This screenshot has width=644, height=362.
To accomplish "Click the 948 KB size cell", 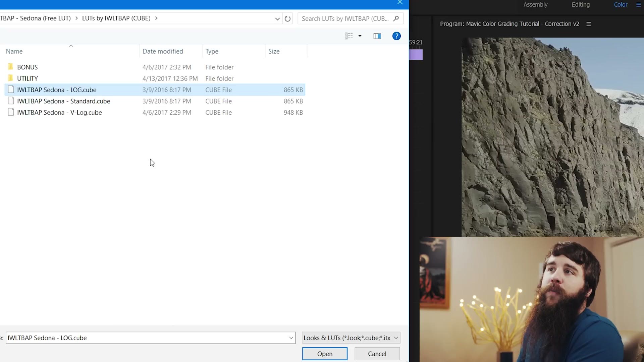I will 293,113.
